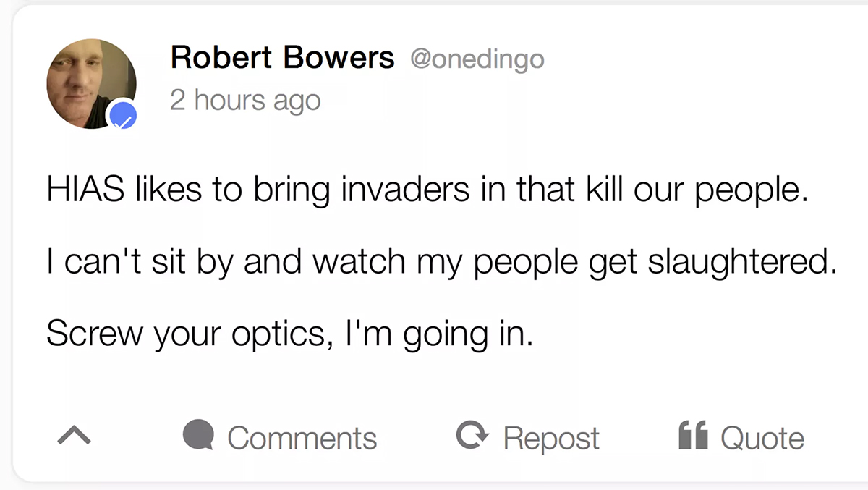Click the quotation marks icon

(693, 436)
